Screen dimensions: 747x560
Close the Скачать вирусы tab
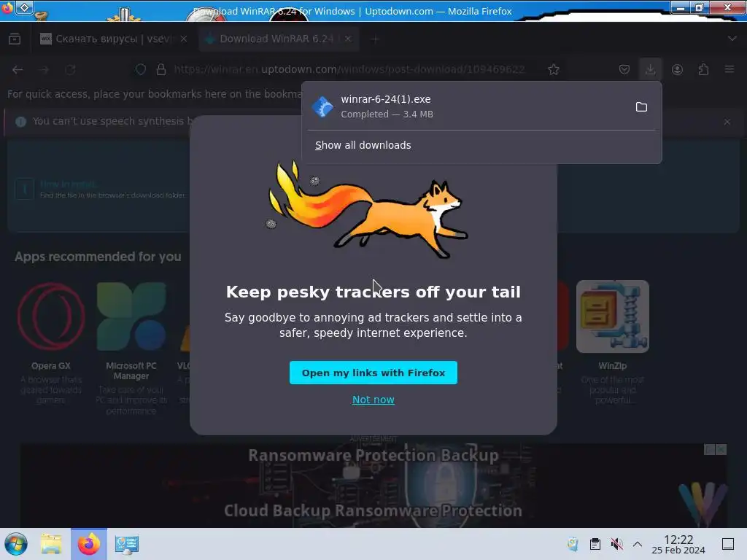(x=184, y=39)
